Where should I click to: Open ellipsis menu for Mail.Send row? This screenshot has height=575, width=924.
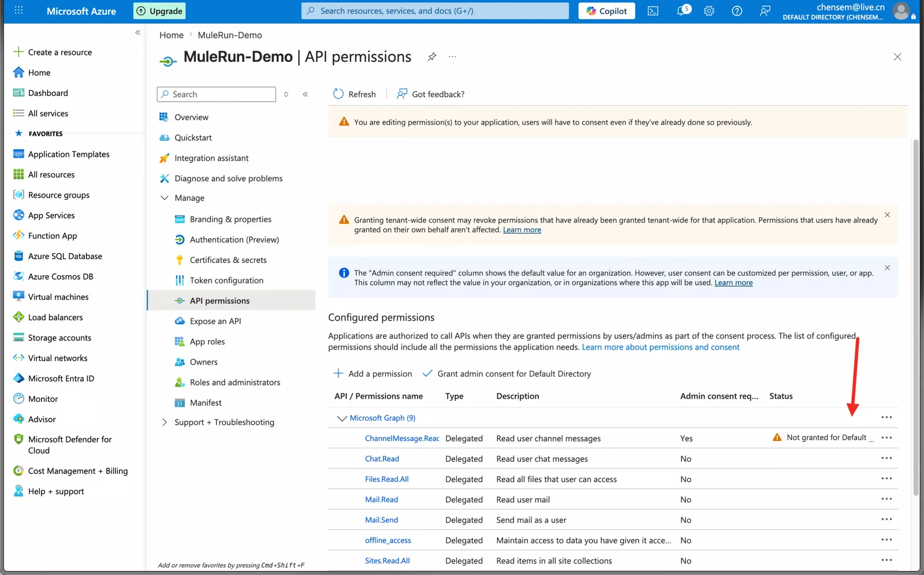[886, 520]
